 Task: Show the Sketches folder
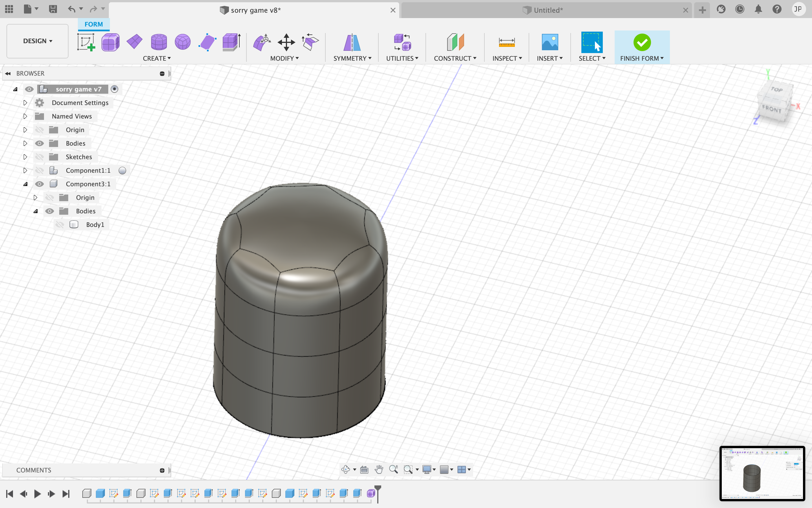click(39, 157)
